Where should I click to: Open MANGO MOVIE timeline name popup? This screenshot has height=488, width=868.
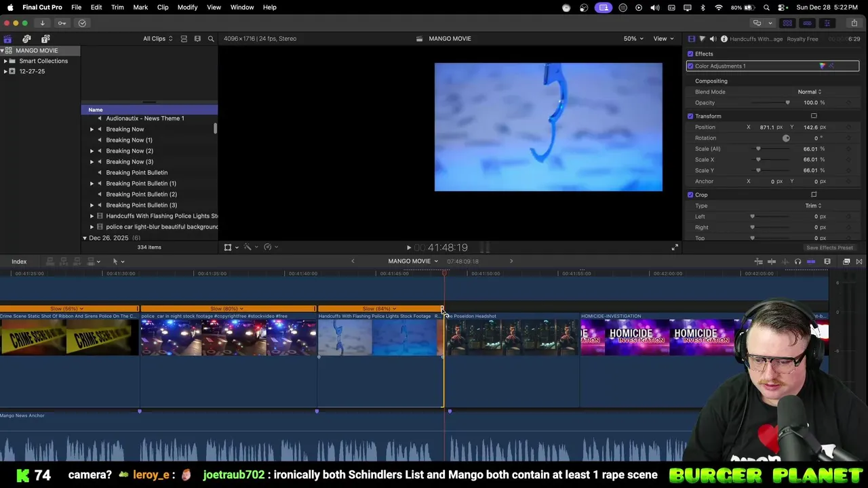413,262
